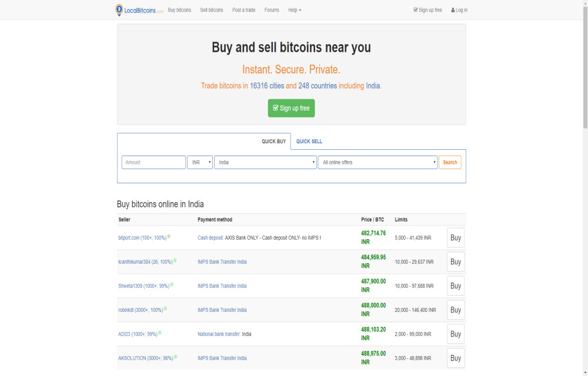Focus the Amount input field
588x376 pixels.
tap(153, 163)
